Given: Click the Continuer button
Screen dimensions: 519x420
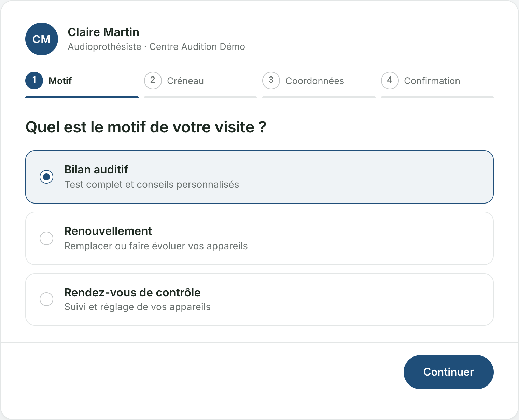Looking at the screenshot, I should coord(449,372).
